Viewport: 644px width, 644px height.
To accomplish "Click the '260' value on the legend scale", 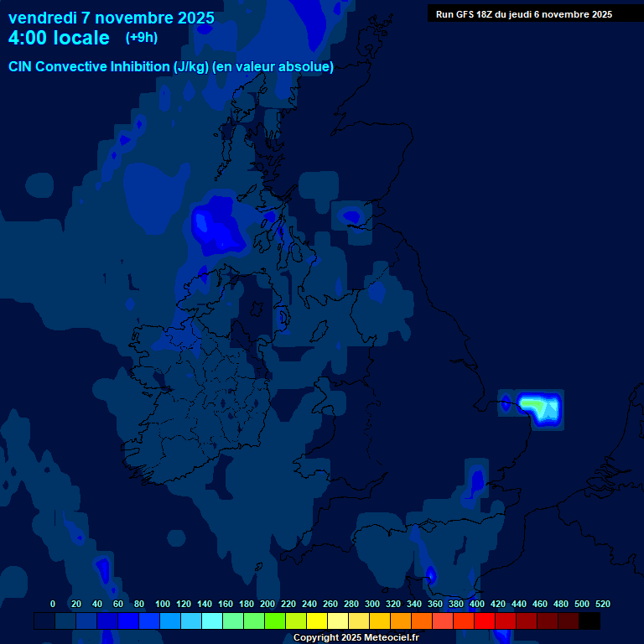I will [330, 605].
